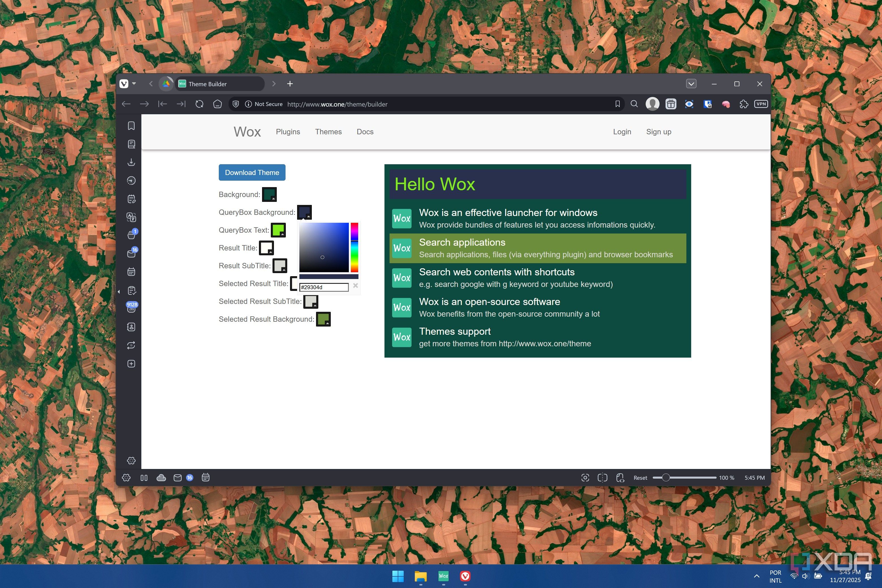This screenshot has width=882, height=588.
Task: Open the Extensions puzzle icon
Action: (744, 104)
